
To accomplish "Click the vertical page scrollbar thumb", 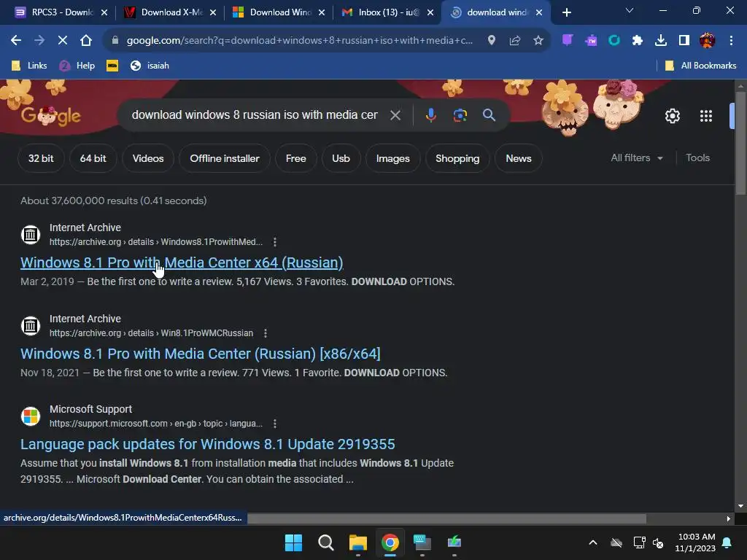I will point(740,143).
